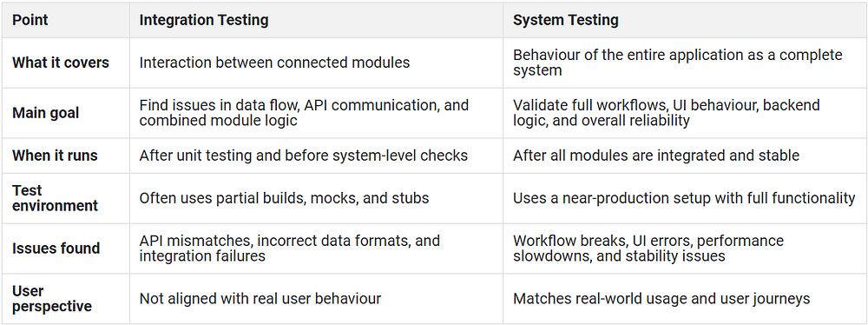868x325 pixels.
Task: Select "After unit testing" cell text
Action: point(303,156)
